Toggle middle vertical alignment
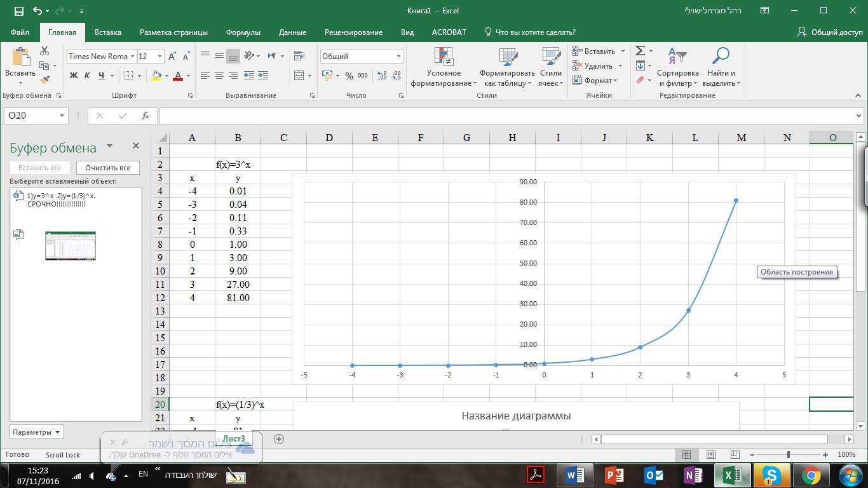Image resolution: width=868 pixels, height=488 pixels. tap(219, 56)
